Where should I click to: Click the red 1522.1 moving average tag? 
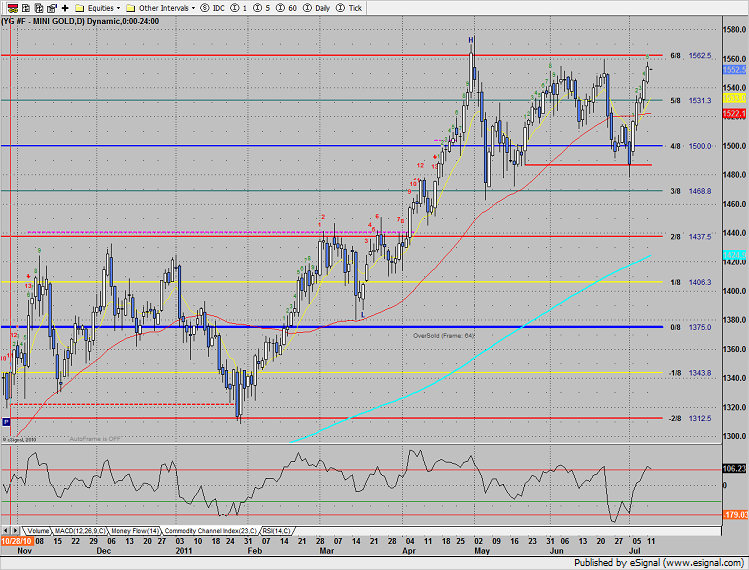[x=734, y=114]
